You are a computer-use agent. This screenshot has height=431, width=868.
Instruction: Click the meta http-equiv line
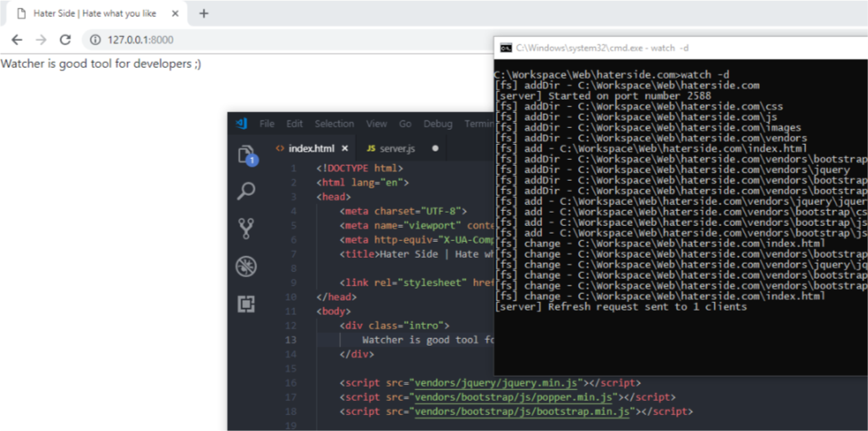pos(416,240)
